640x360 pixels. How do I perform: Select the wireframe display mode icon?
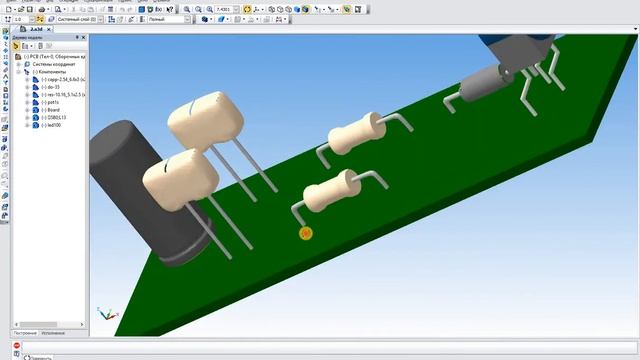tap(272, 9)
